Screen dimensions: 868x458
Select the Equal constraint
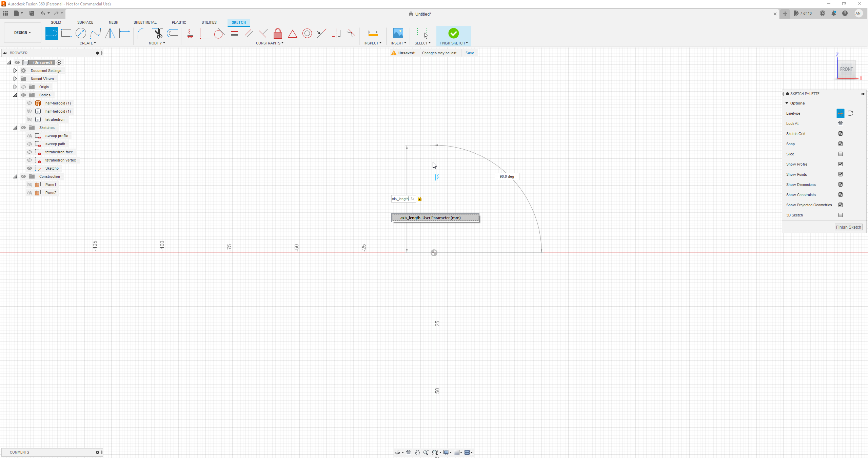pyautogui.click(x=234, y=33)
